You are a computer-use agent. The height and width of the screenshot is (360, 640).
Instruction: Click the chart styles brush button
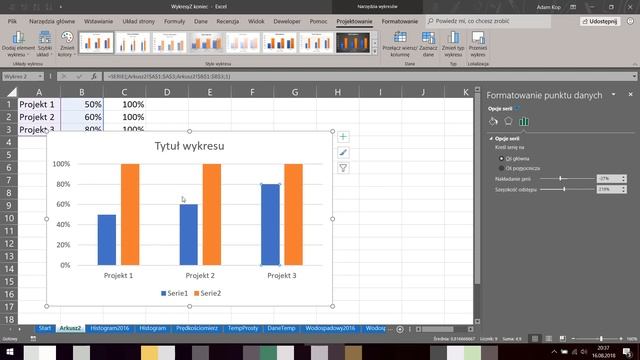(343, 153)
